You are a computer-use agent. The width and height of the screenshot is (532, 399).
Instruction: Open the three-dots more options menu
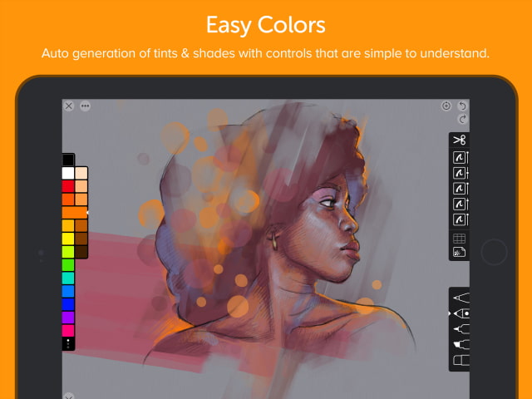pyautogui.click(x=85, y=106)
